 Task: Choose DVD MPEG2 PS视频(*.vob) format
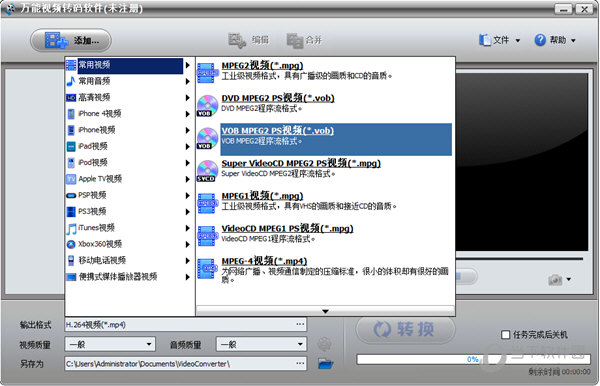click(x=324, y=106)
